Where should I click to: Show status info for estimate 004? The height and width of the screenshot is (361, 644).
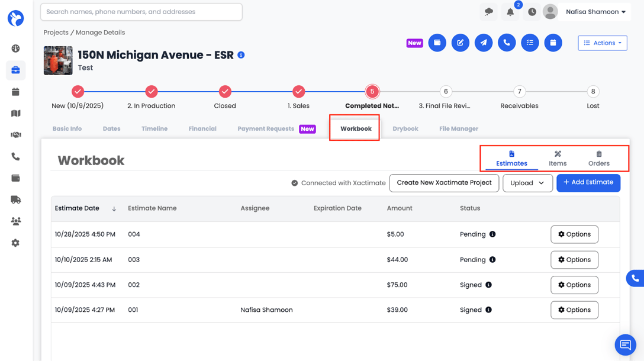point(492,234)
